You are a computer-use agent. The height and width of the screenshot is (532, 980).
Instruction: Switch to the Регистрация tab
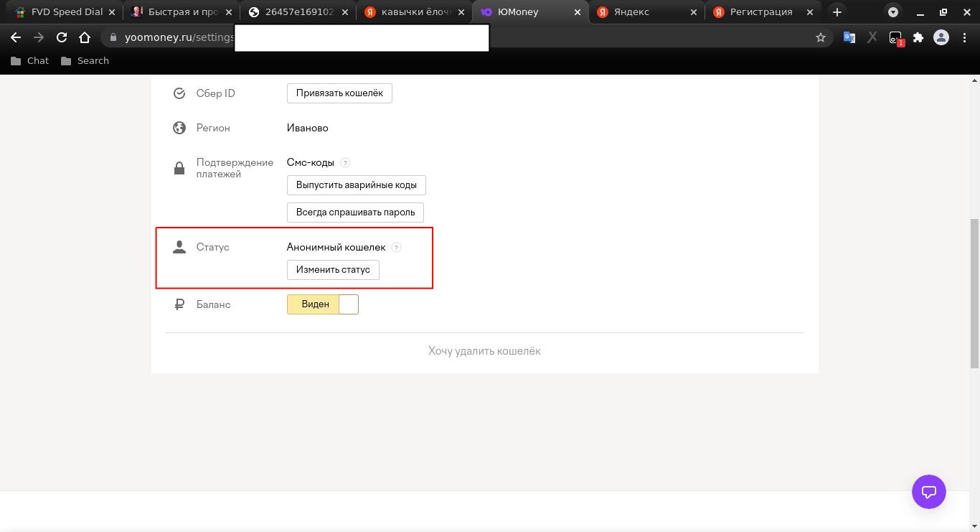pyautogui.click(x=762, y=12)
